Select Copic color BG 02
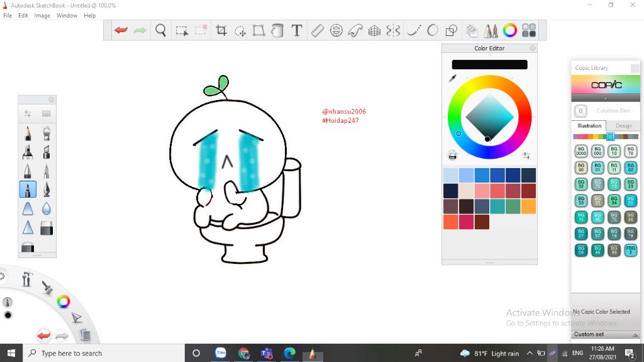 pos(630,167)
